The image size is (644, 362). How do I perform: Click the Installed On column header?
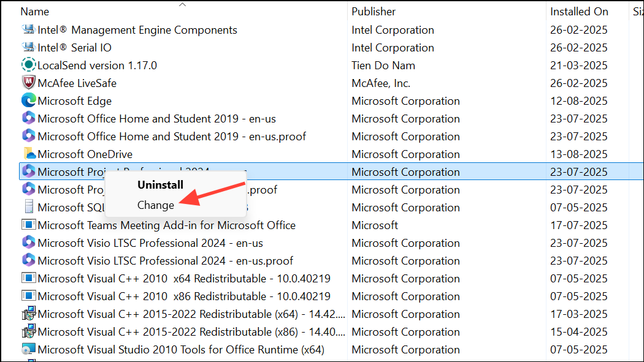579,11
